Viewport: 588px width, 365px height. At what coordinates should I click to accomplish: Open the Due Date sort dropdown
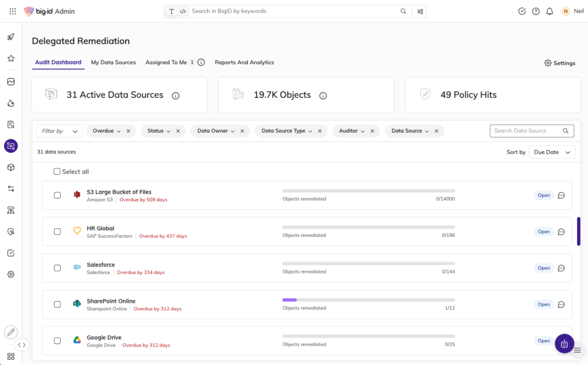552,152
